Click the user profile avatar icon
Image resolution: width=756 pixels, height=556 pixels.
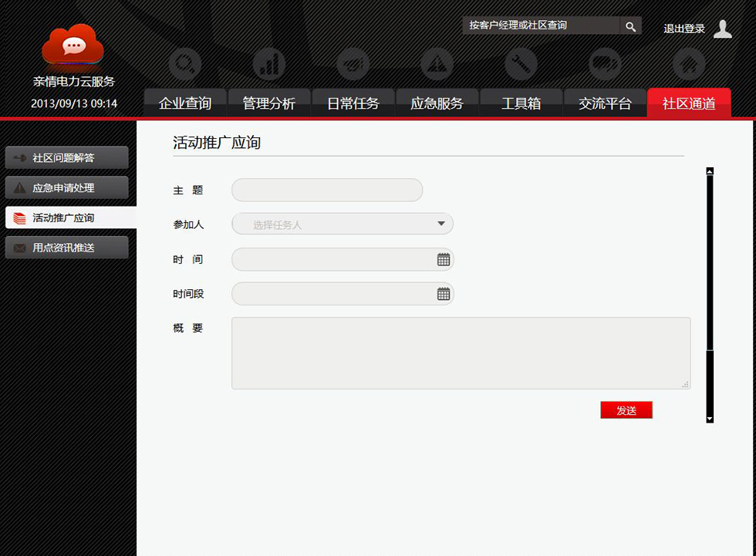[x=722, y=29]
